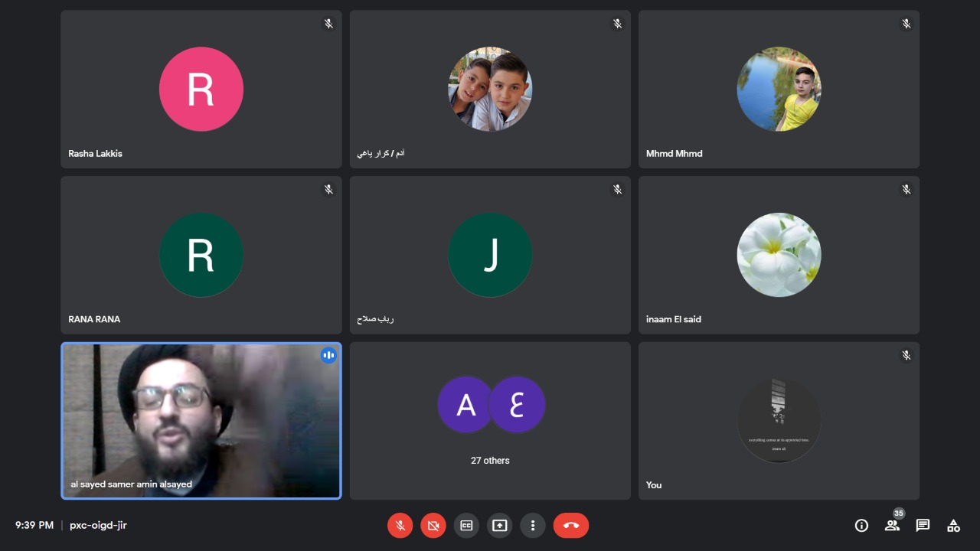Show the participants list icon

coord(892,526)
